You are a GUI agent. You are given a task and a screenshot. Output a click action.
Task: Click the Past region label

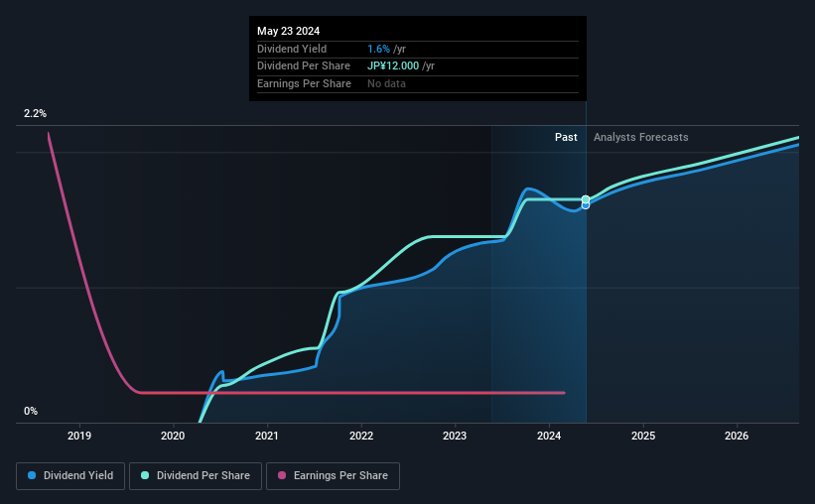(566, 137)
